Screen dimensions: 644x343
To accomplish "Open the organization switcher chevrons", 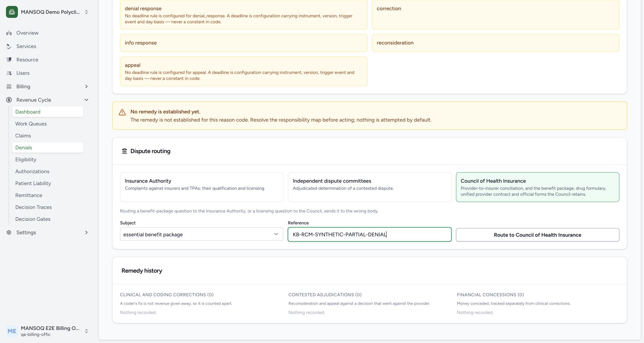I will pyautogui.click(x=86, y=12).
